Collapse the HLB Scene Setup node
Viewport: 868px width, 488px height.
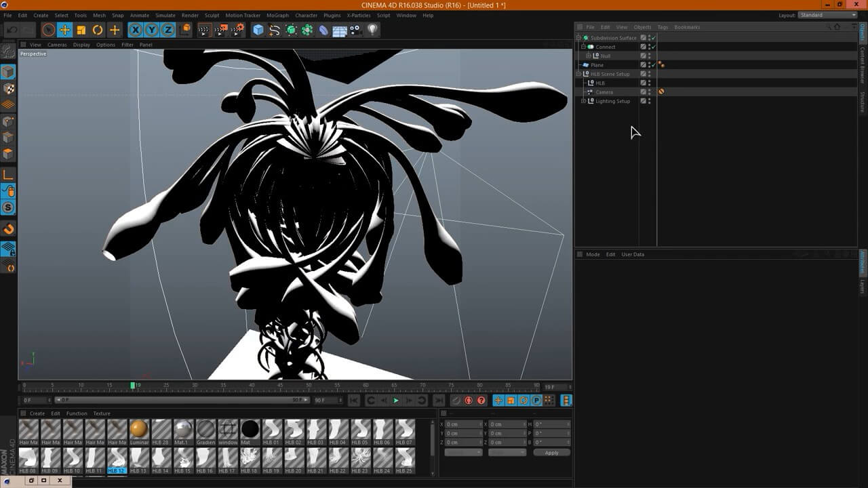(x=578, y=74)
